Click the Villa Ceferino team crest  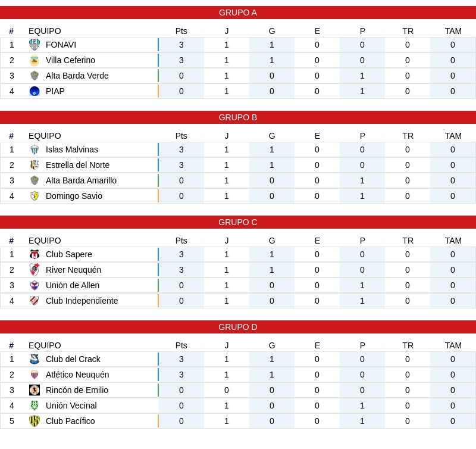tap(35, 60)
